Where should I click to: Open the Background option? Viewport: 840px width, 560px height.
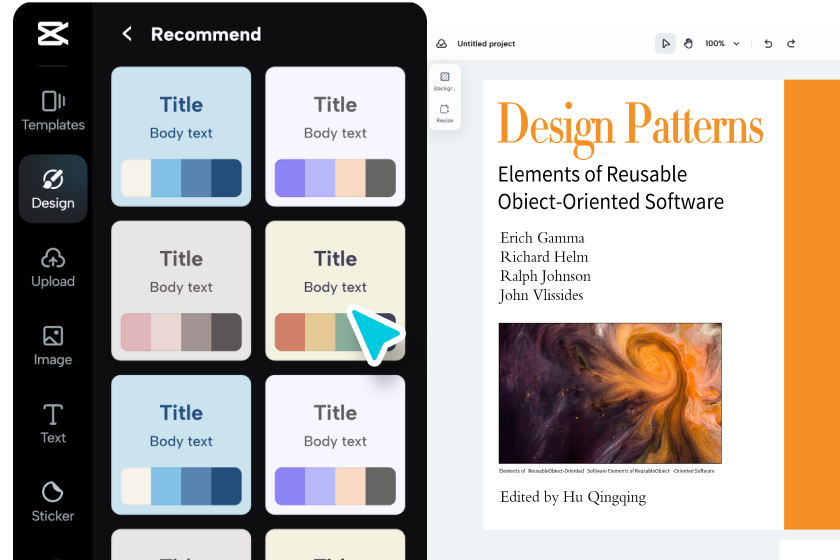pyautogui.click(x=445, y=81)
